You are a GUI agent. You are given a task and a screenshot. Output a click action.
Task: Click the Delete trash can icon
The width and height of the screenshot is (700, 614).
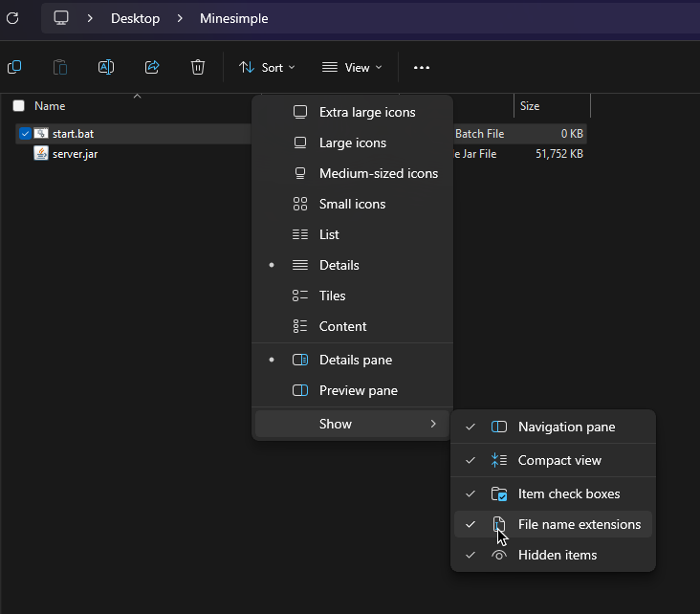pyautogui.click(x=198, y=67)
